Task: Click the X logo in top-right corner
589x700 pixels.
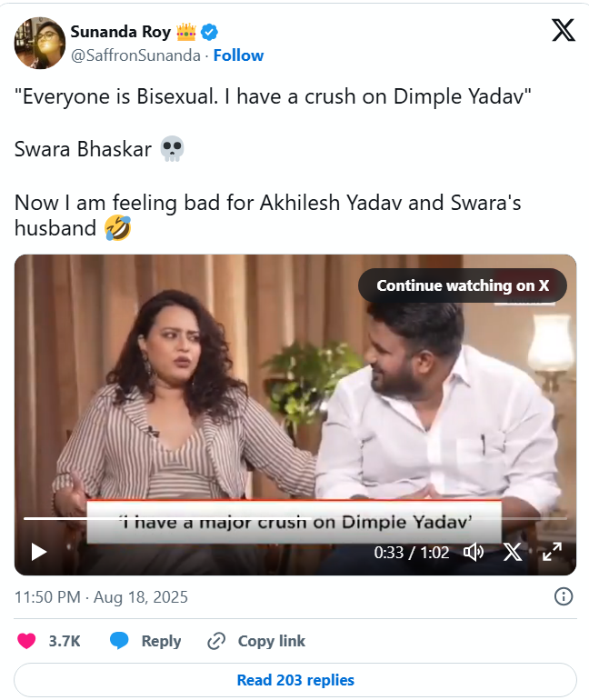Action: click(564, 31)
